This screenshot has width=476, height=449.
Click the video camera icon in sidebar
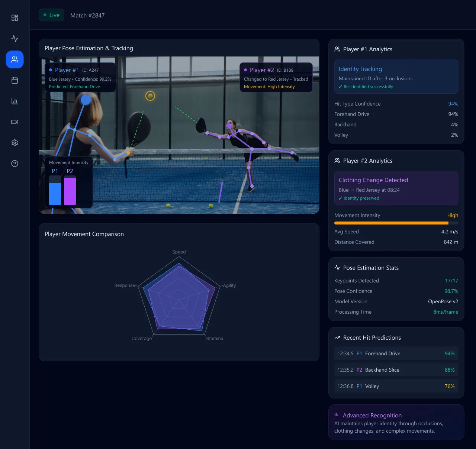(15, 122)
